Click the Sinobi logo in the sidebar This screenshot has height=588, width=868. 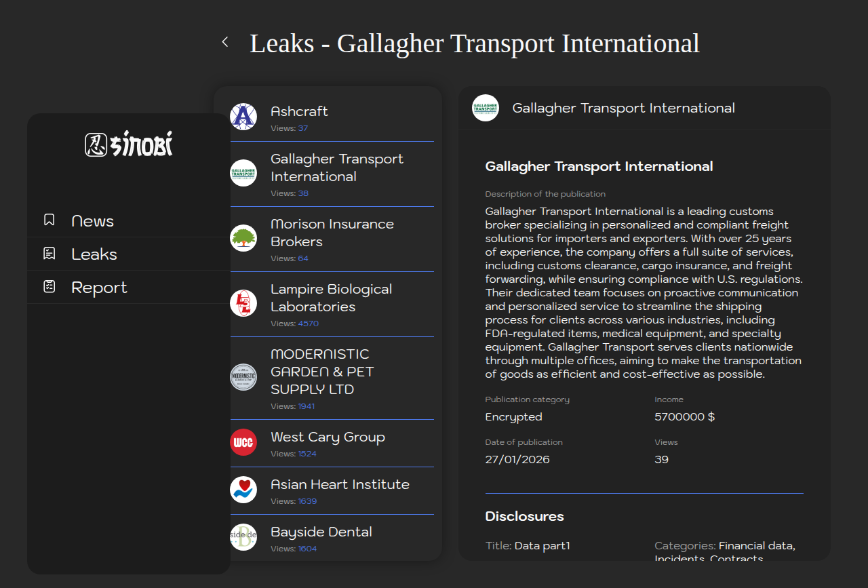[129, 144]
